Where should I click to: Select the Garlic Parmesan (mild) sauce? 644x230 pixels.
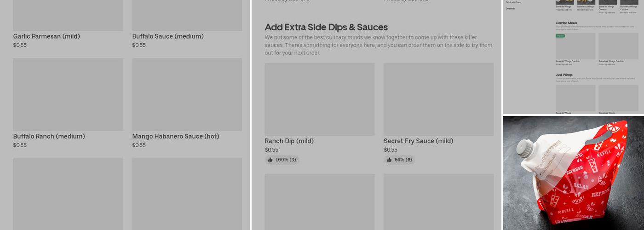pos(46,36)
